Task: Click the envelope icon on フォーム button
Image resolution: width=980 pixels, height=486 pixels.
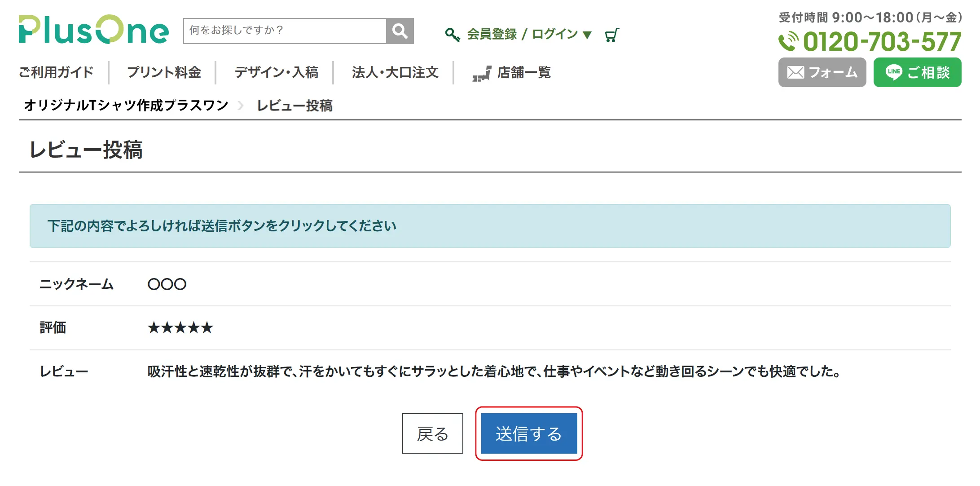Action: [796, 72]
